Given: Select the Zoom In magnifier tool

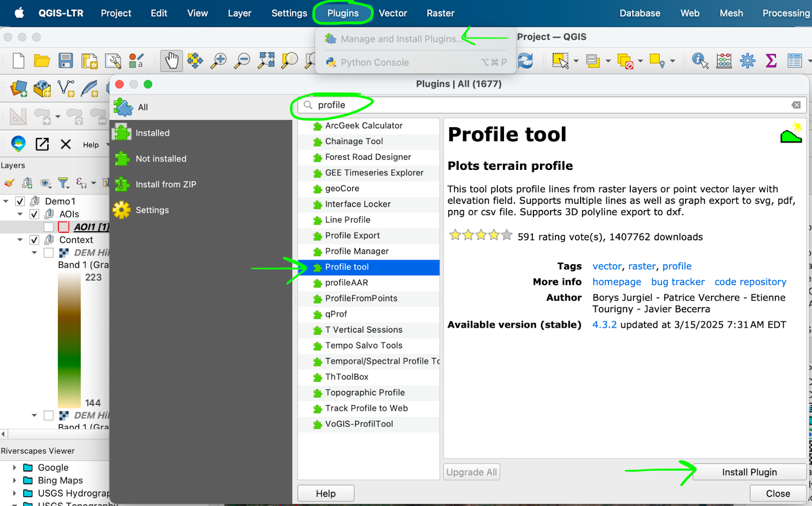Looking at the screenshot, I should click(x=219, y=61).
